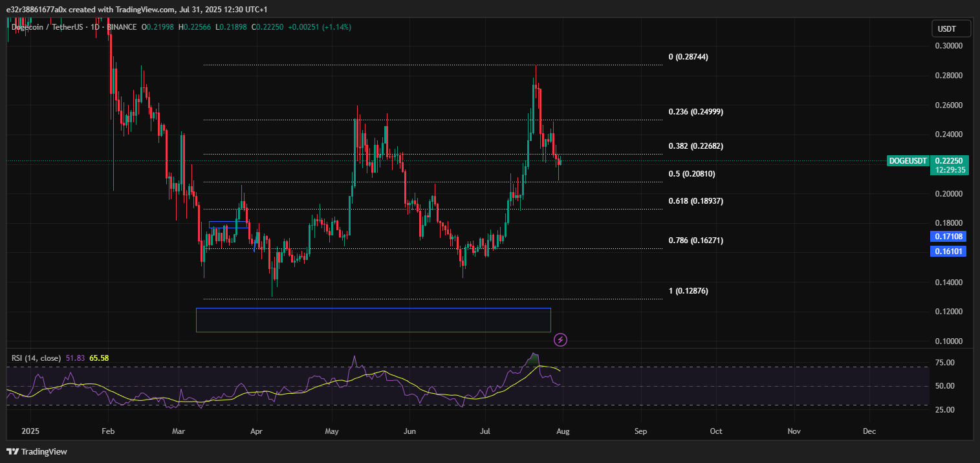Click the Sep time axis label
Screen dimensions: 980x463
[640, 431]
